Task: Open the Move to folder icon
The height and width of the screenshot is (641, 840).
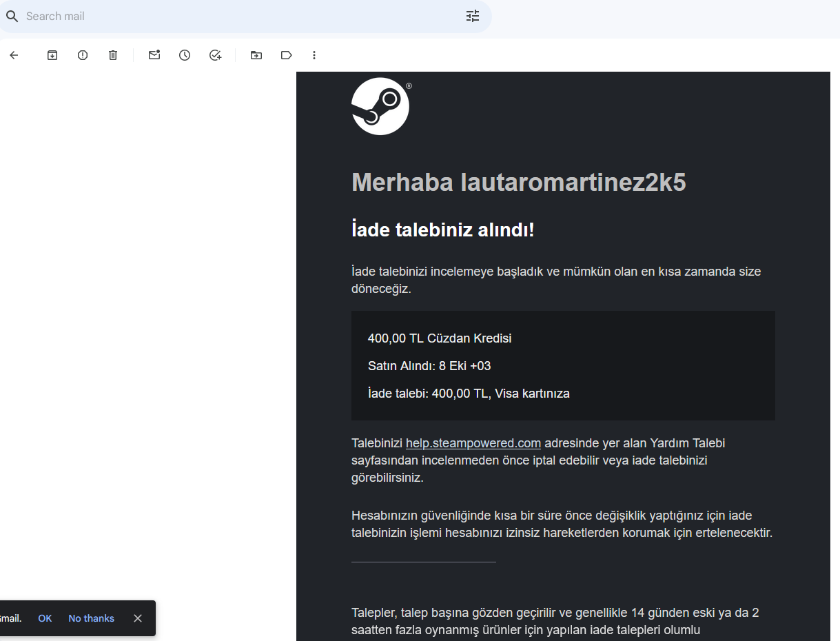Action: point(256,55)
